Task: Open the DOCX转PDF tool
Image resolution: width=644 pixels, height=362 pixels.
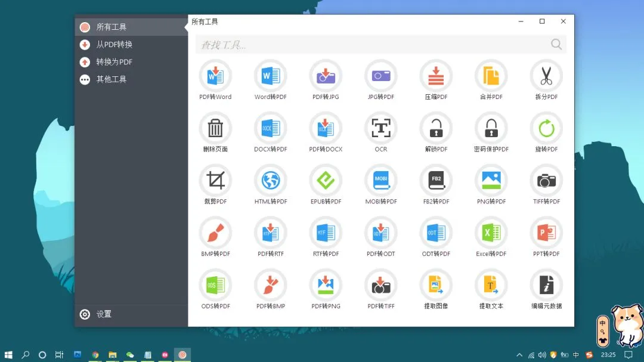Action: (270, 133)
